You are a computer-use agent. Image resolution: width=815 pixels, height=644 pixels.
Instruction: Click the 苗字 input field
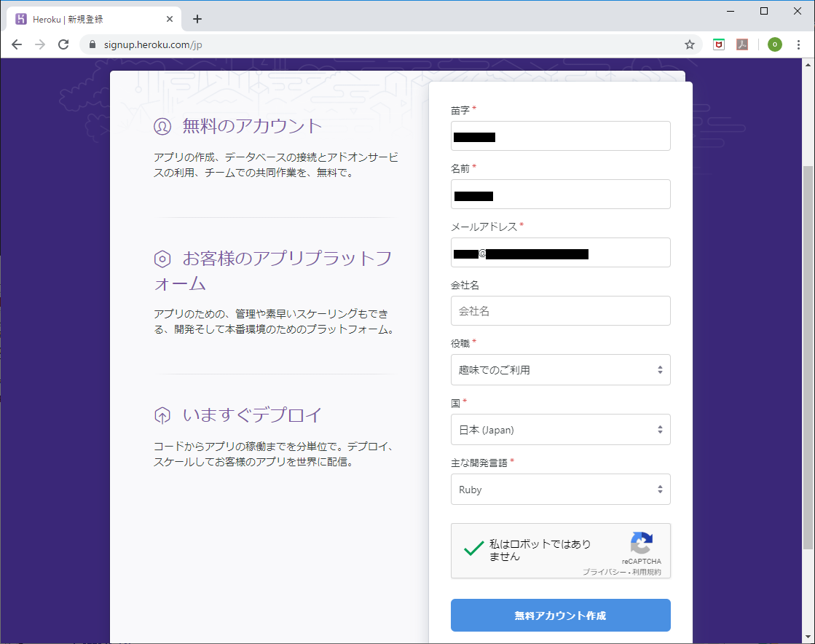click(560, 136)
